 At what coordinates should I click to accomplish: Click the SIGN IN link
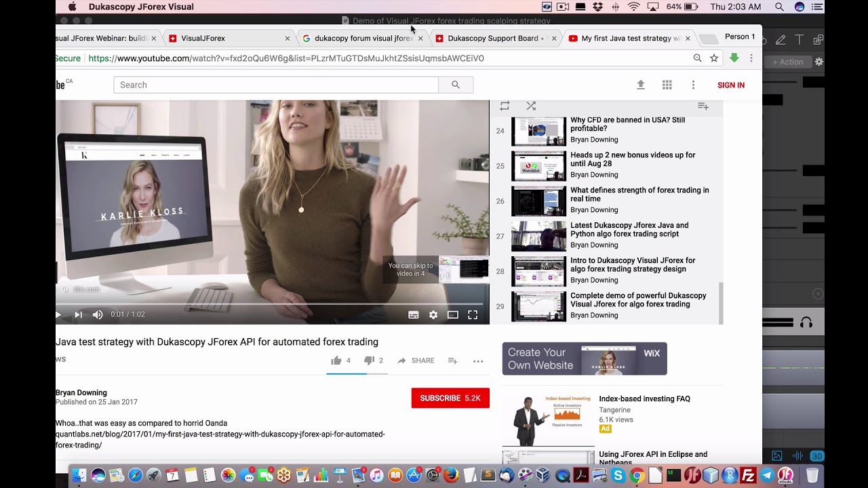pos(731,85)
